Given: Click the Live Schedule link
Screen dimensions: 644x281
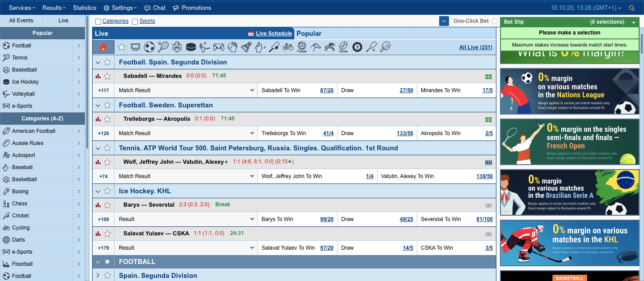Looking at the screenshot, I should click(273, 34).
